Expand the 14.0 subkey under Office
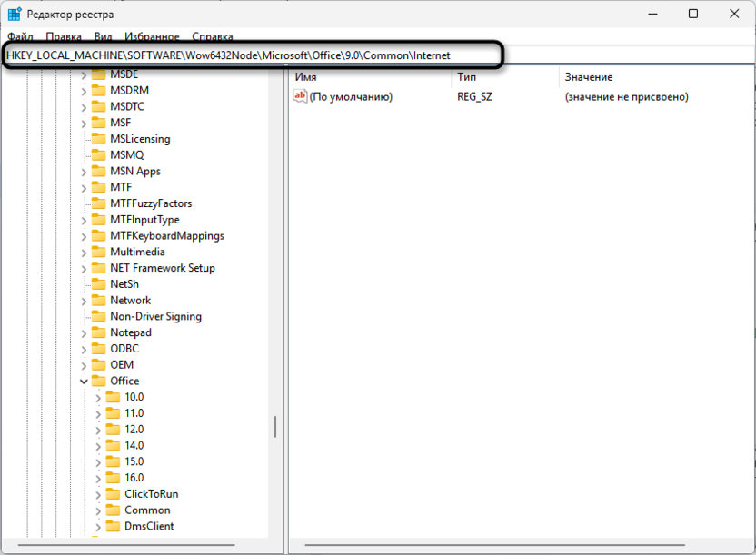The width and height of the screenshot is (756, 555). [x=98, y=446]
